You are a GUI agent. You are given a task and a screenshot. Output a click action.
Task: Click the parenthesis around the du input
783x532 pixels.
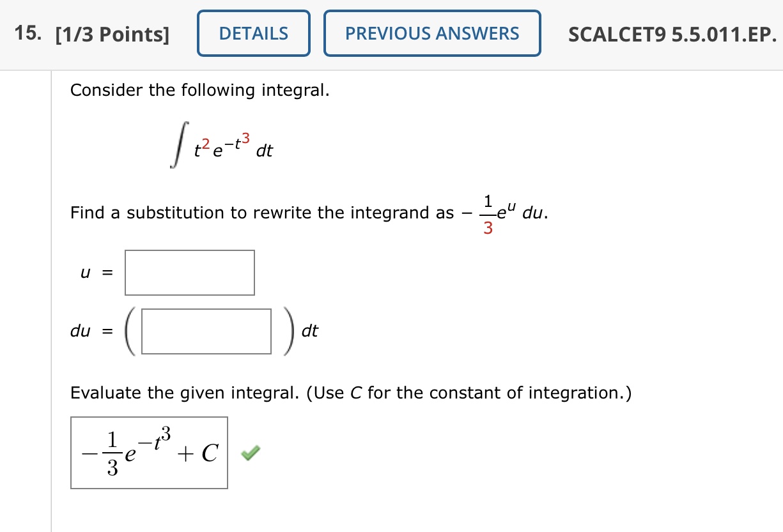click(128, 331)
